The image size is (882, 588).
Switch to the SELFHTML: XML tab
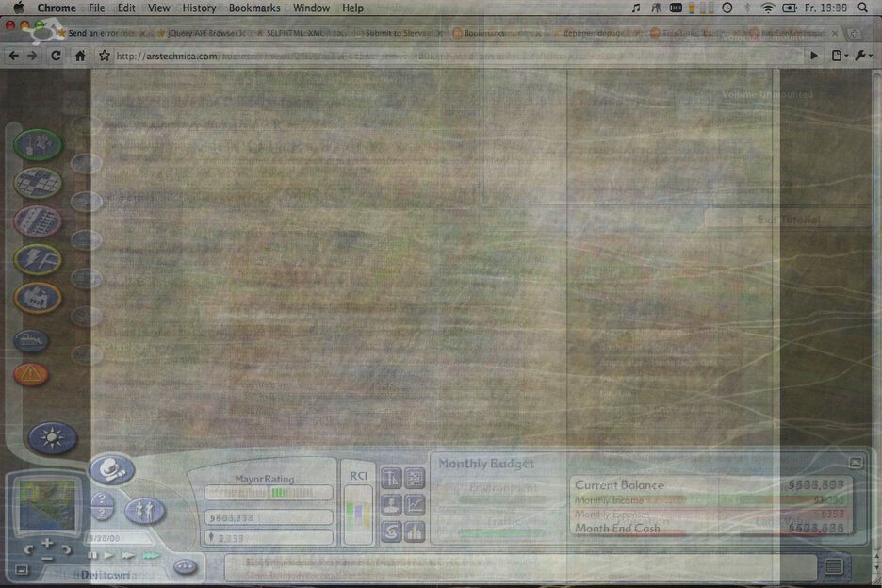click(304, 33)
